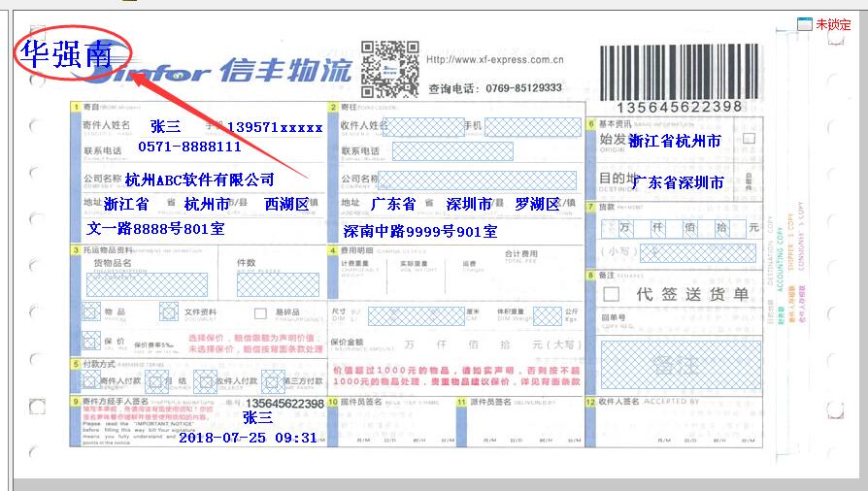
Task: Click the 件数 hatched field
Action: (x=278, y=284)
